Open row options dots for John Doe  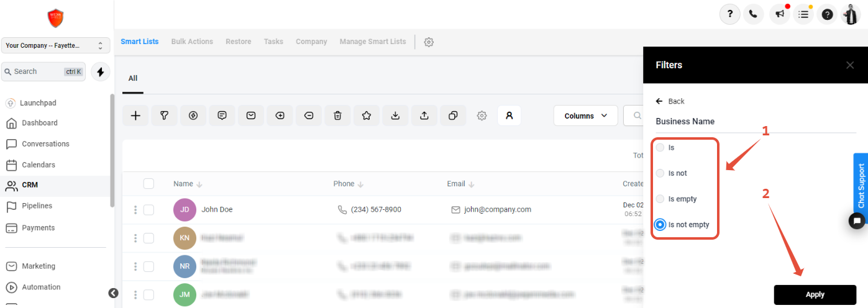[135, 210]
